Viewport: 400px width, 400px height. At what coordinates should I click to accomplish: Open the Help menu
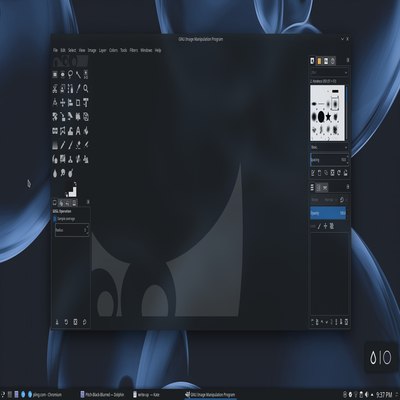click(x=158, y=50)
